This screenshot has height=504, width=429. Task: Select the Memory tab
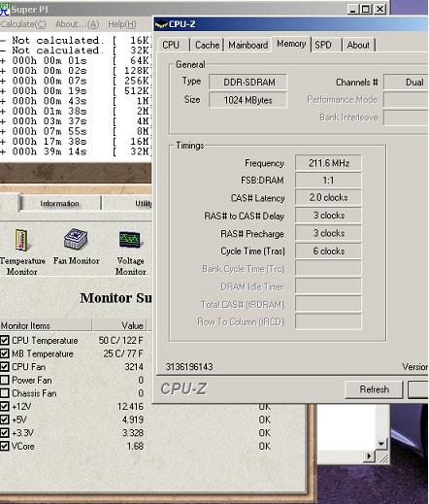(291, 44)
